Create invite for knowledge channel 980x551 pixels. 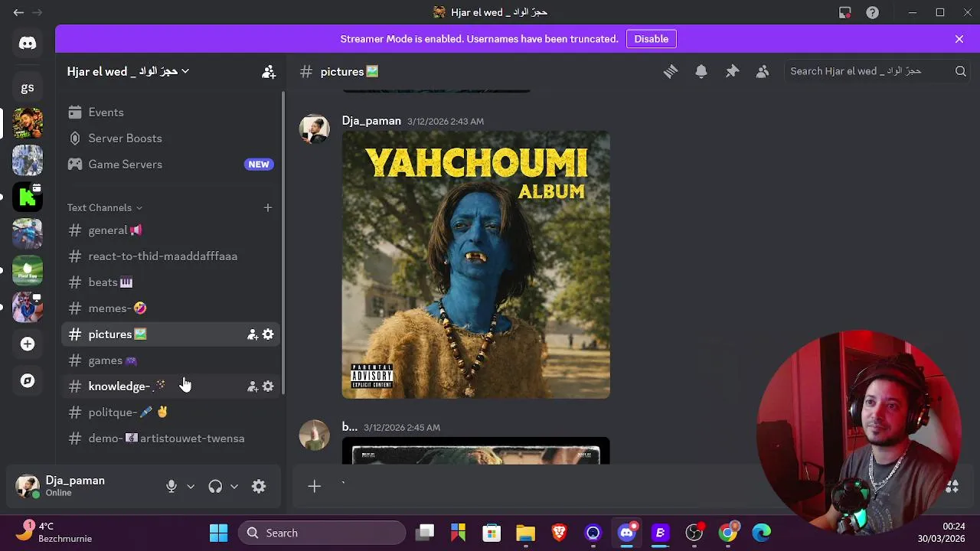[253, 386]
